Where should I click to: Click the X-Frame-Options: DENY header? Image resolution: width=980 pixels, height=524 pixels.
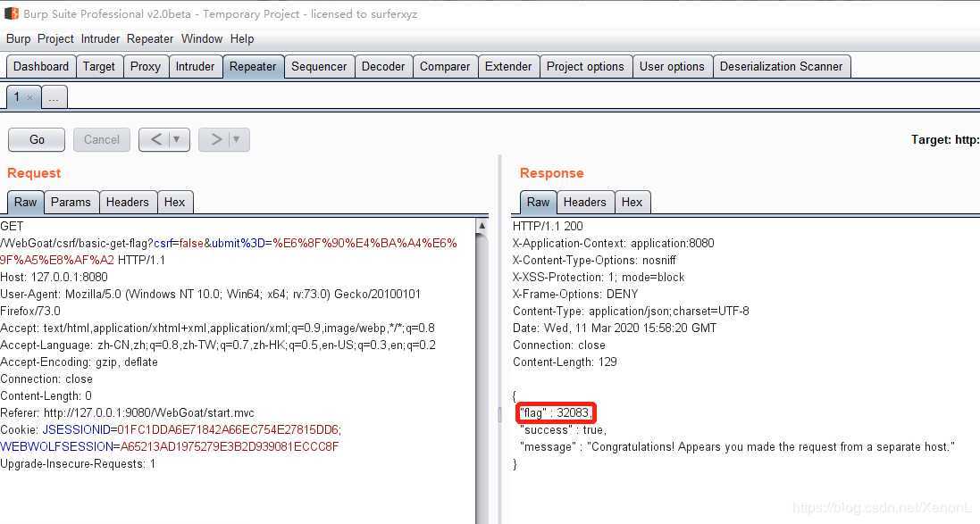(x=575, y=294)
